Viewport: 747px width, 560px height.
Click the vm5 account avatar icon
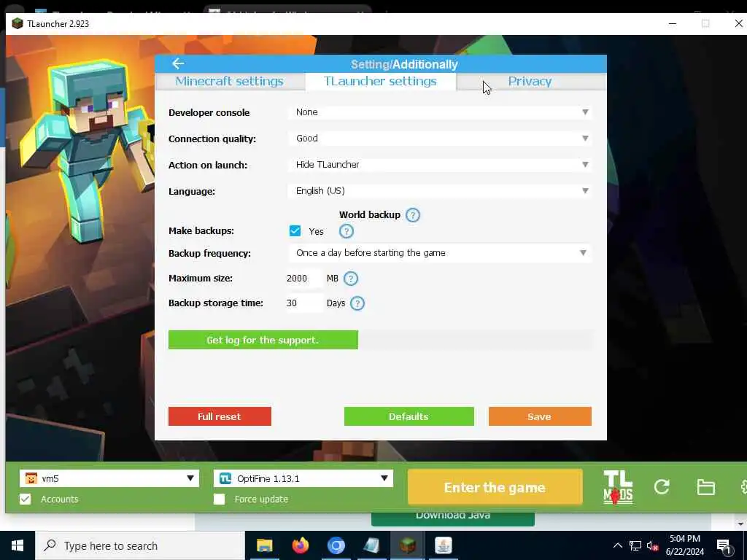click(31, 478)
